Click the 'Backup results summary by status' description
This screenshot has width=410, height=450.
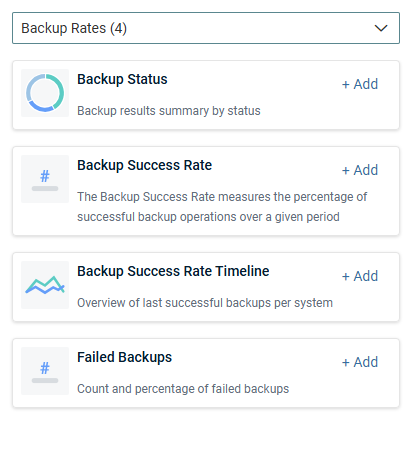pyautogui.click(x=169, y=111)
